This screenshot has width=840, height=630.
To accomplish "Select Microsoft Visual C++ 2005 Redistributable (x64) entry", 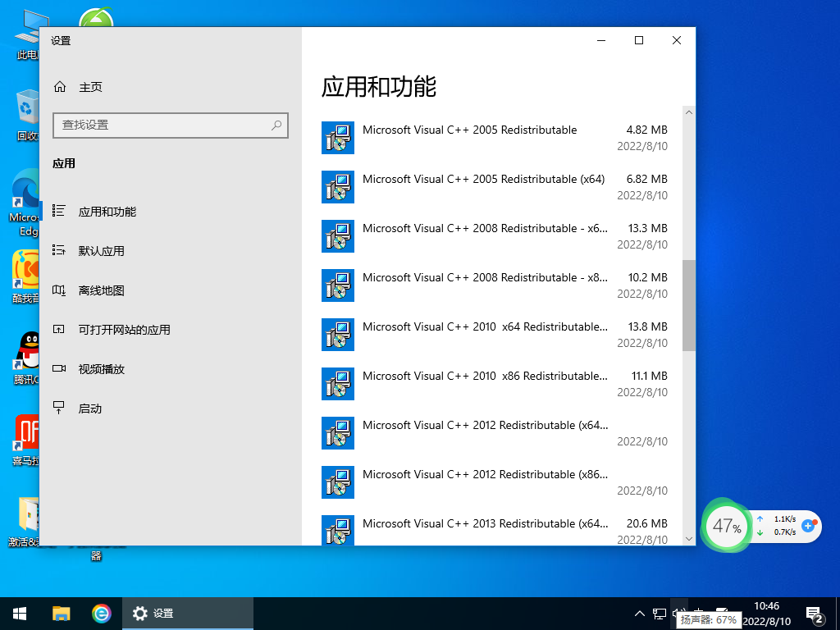I will click(495, 187).
